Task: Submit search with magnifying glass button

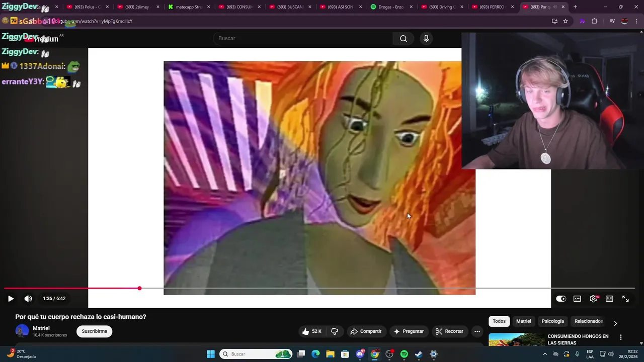Action: [x=404, y=38]
